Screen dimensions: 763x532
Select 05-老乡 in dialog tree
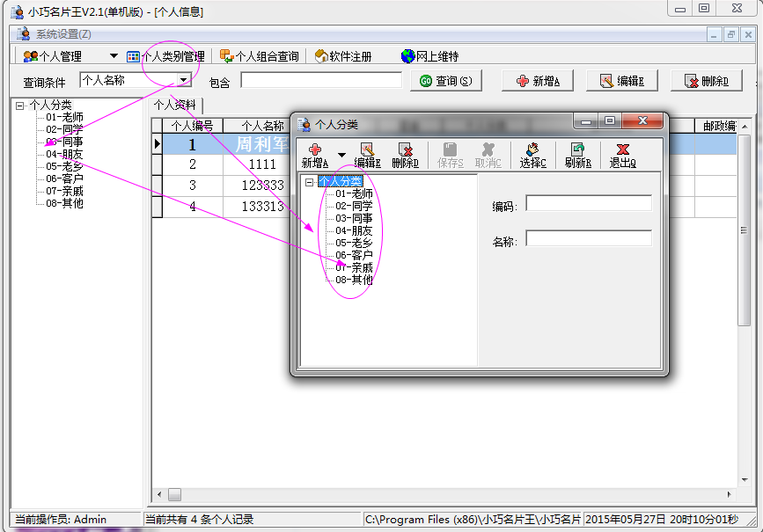coord(354,243)
